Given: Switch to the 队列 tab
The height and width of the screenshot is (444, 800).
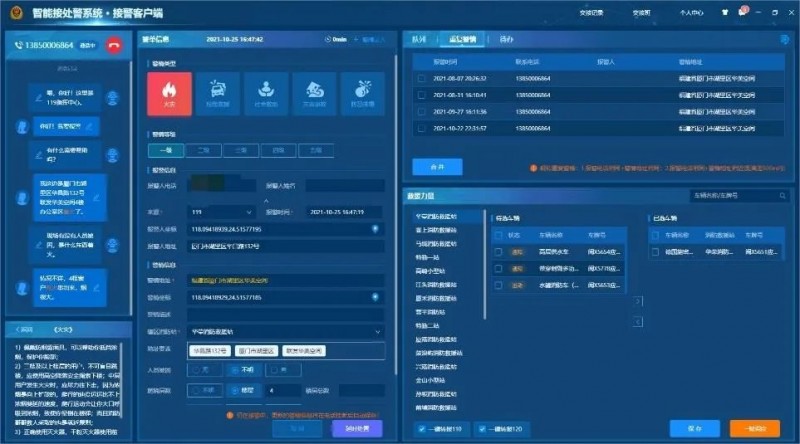Looking at the screenshot, I should pyautogui.click(x=421, y=39).
